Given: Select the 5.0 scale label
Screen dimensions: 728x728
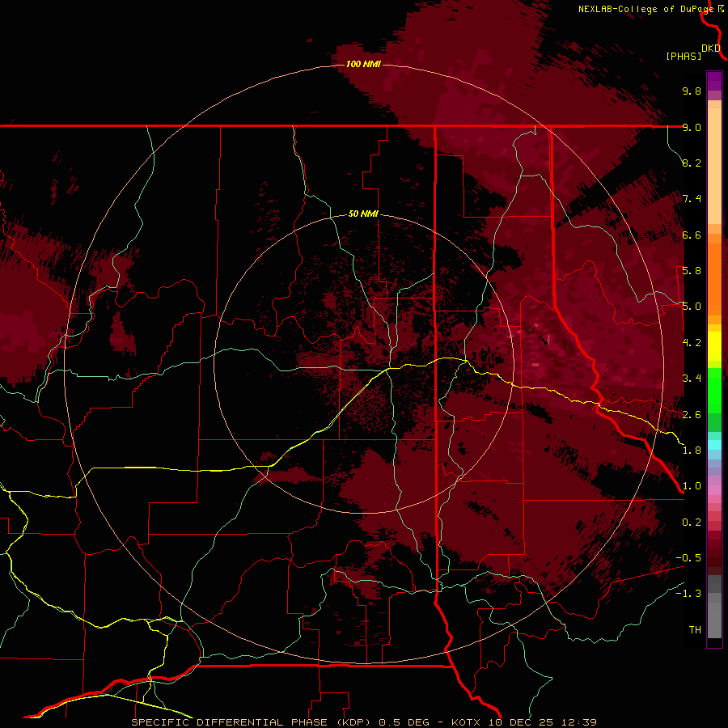Looking at the screenshot, I should tap(692, 307).
